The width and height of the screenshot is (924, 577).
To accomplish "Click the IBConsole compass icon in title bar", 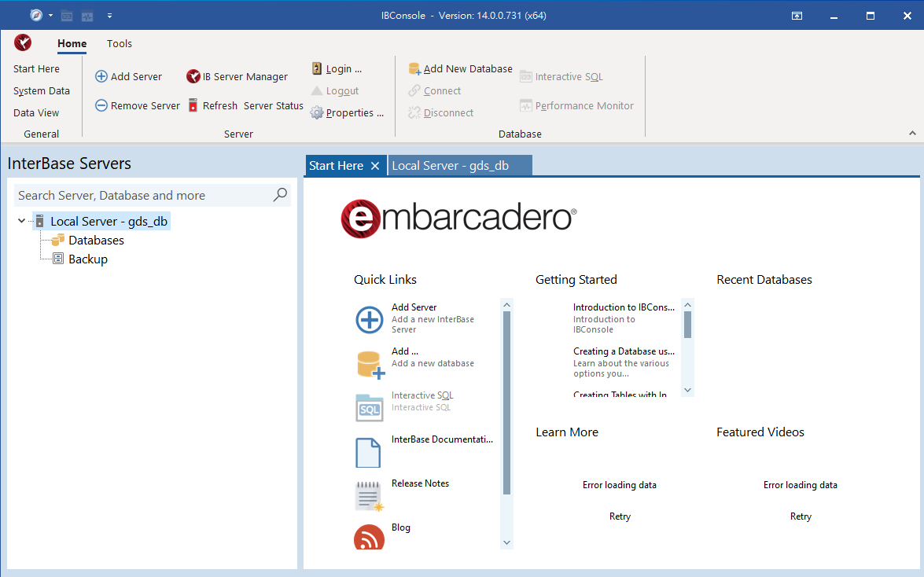I will point(36,15).
